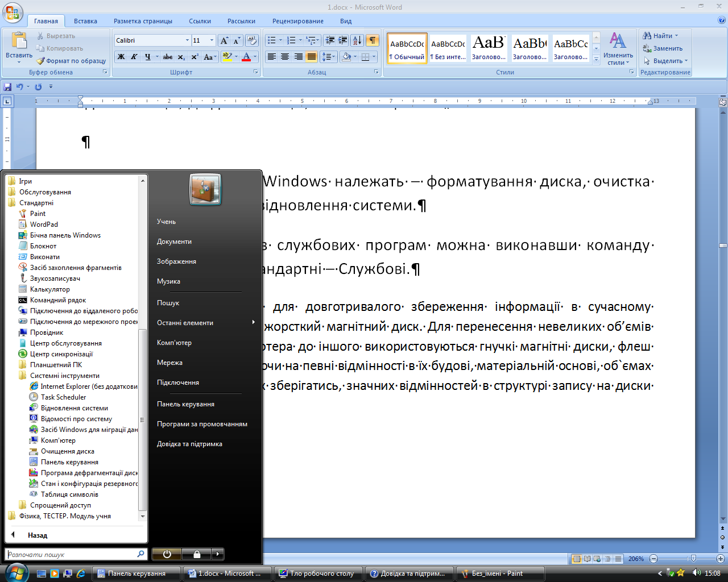This screenshot has height=582, width=728.
Task: Open Paint from Start menu list
Action: coord(38,214)
